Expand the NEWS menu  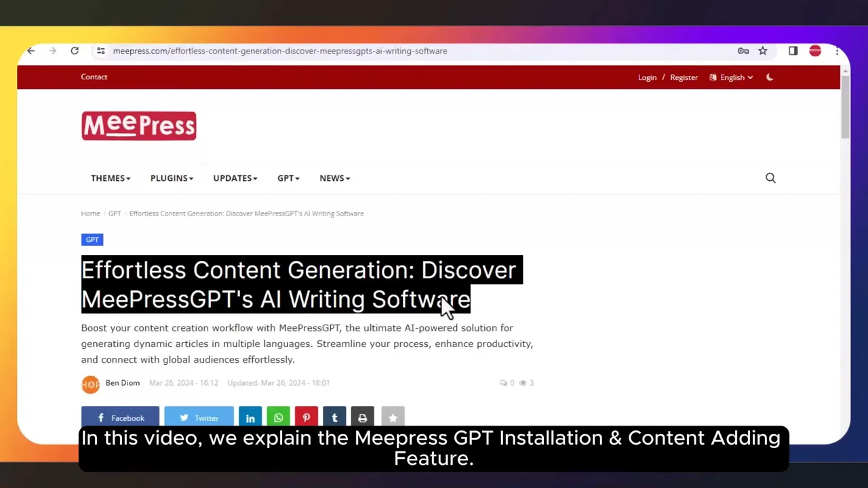tap(335, 178)
